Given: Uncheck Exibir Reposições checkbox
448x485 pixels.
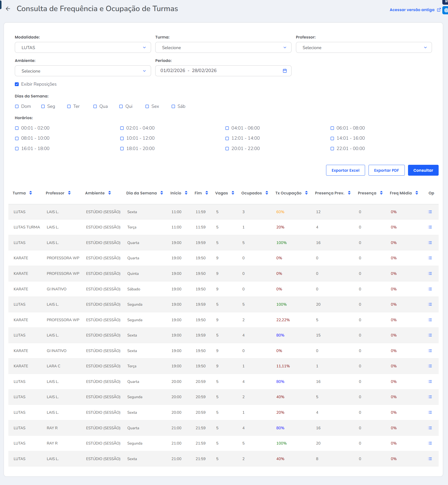Looking at the screenshot, I should [17, 84].
